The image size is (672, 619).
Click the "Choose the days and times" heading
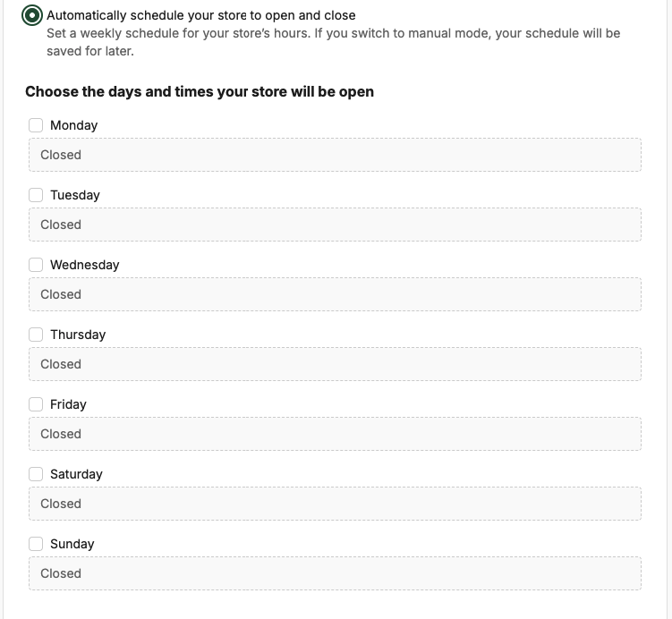(200, 91)
